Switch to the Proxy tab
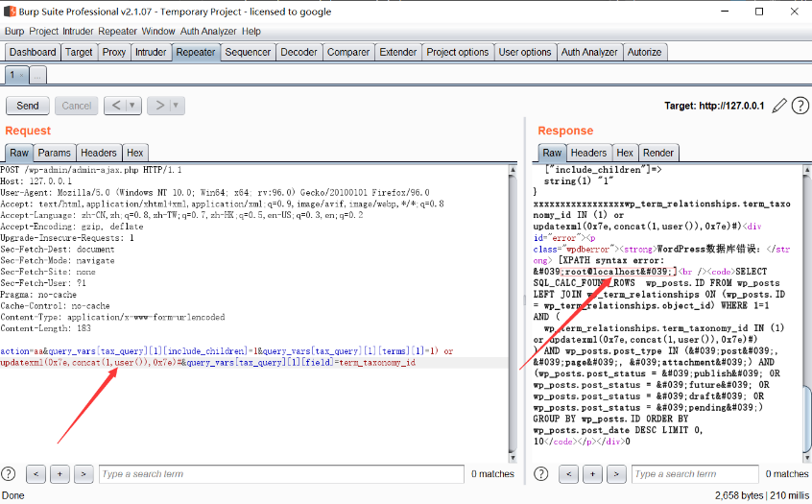 [114, 52]
